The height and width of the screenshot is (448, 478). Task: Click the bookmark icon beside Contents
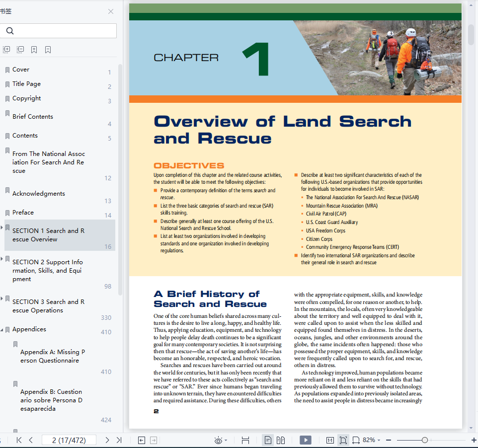(7, 136)
